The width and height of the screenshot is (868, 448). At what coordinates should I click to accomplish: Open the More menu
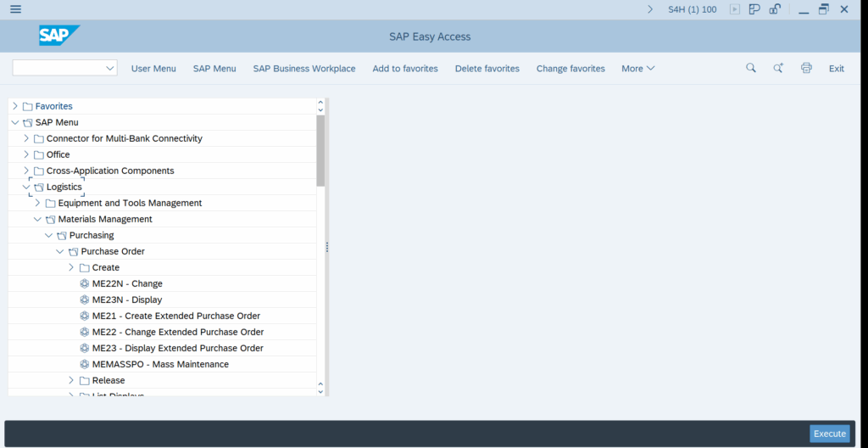tap(637, 68)
